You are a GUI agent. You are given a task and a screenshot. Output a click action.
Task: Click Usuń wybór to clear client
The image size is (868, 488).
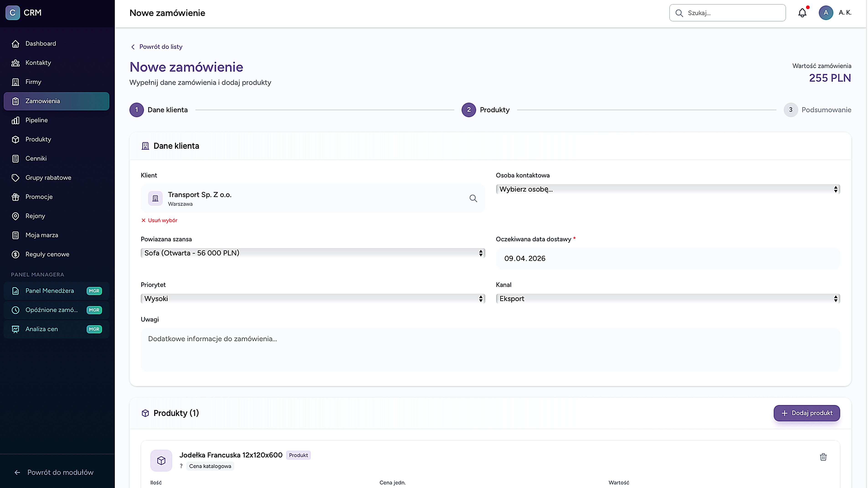coord(159,220)
